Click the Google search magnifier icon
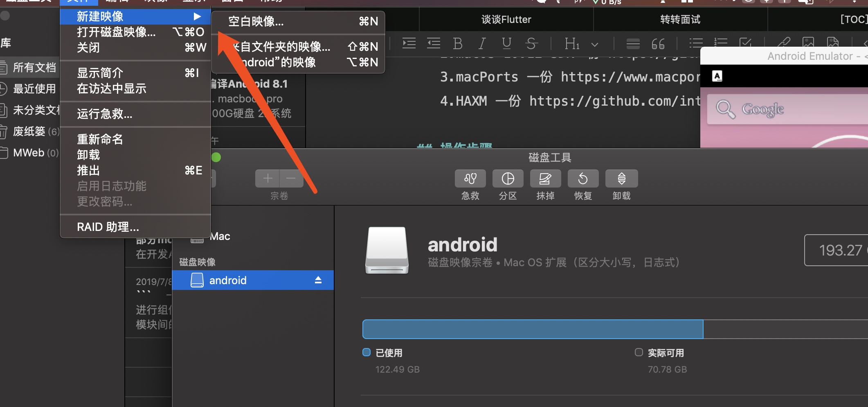This screenshot has width=868, height=407. (x=725, y=109)
